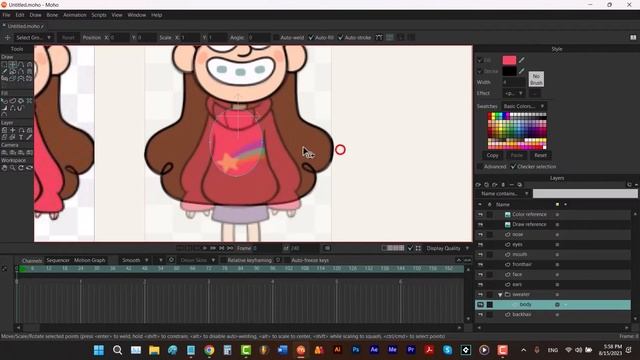The height and width of the screenshot is (360, 640).
Task: Open the Smooth interpolation dropdown
Action: point(135,260)
